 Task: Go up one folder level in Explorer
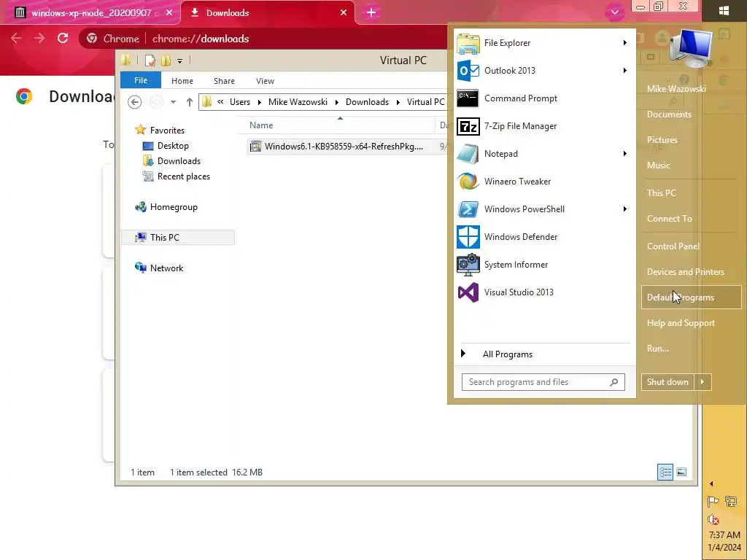[189, 102]
